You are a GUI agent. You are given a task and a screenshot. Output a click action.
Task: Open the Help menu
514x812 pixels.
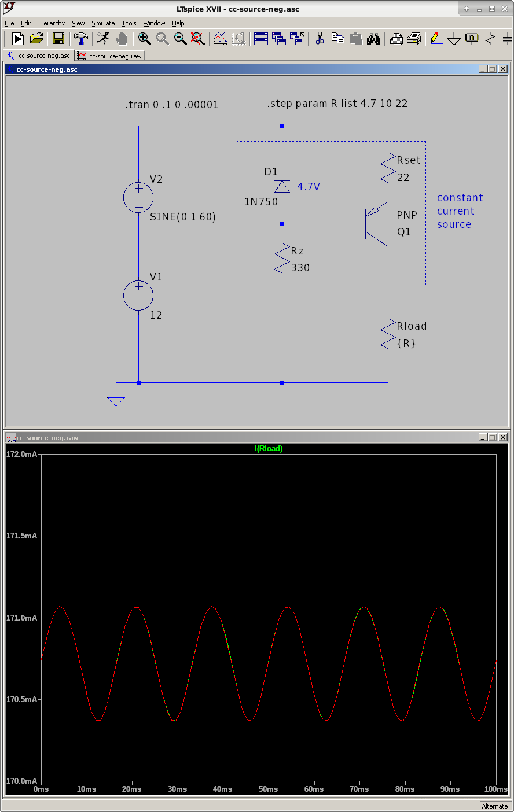pos(178,23)
